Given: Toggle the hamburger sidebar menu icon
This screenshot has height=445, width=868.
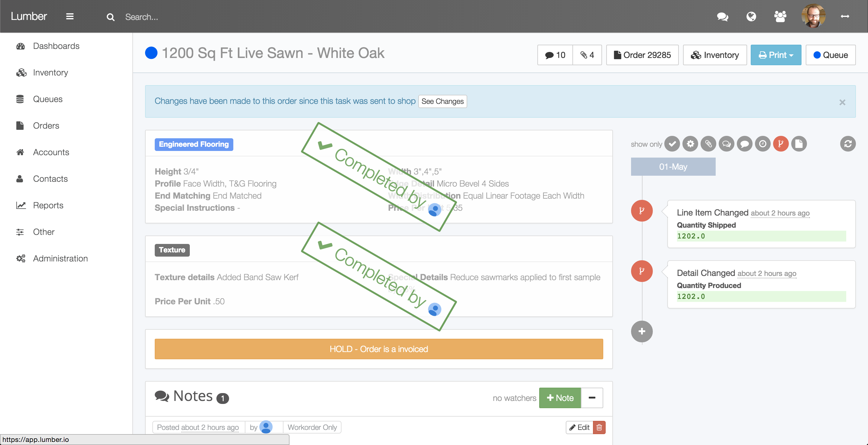Looking at the screenshot, I should [x=70, y=17].
